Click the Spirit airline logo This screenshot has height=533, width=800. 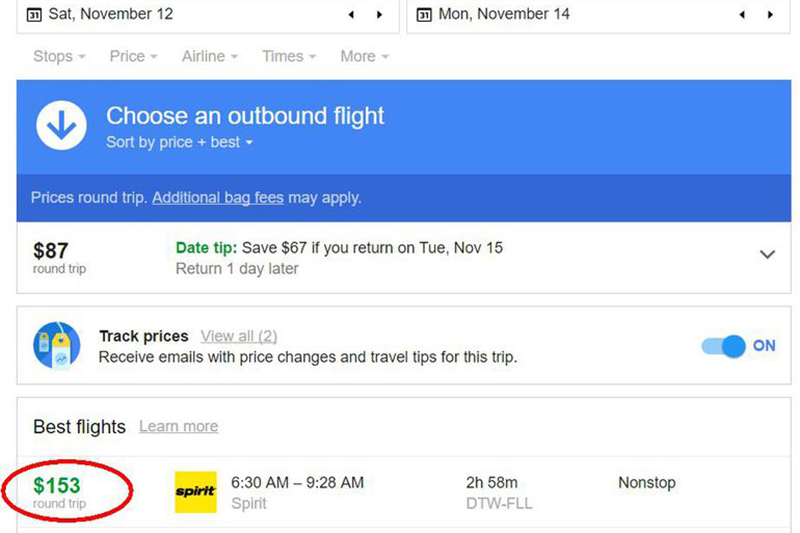195,492
